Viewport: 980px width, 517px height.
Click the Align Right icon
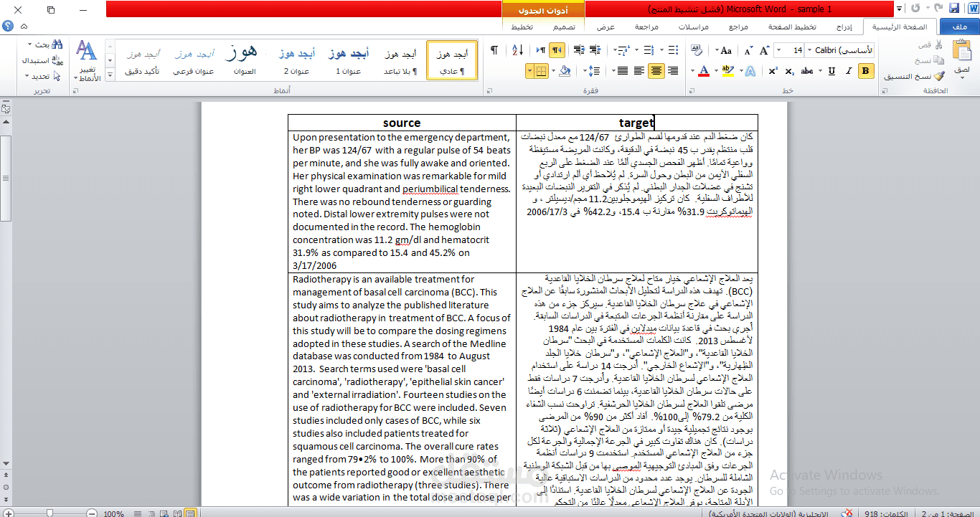coord(672,70)
